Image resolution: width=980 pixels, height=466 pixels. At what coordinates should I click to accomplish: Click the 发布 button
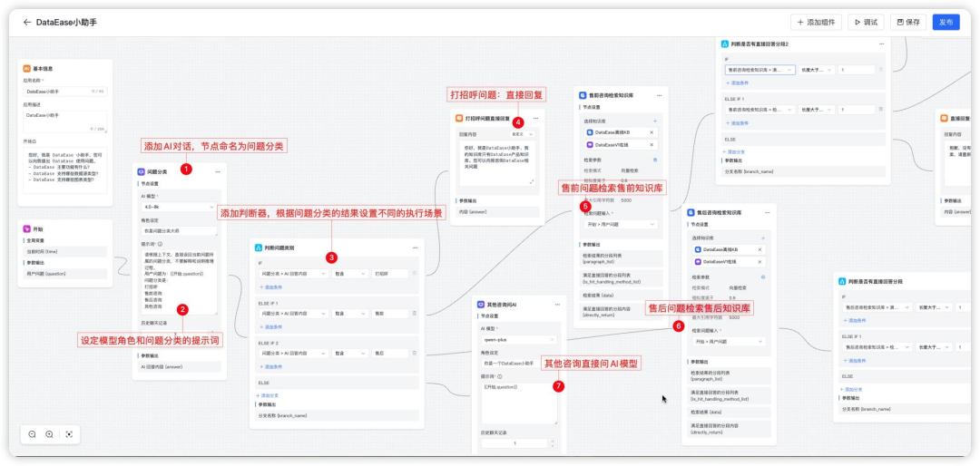(x=946, y=22)
